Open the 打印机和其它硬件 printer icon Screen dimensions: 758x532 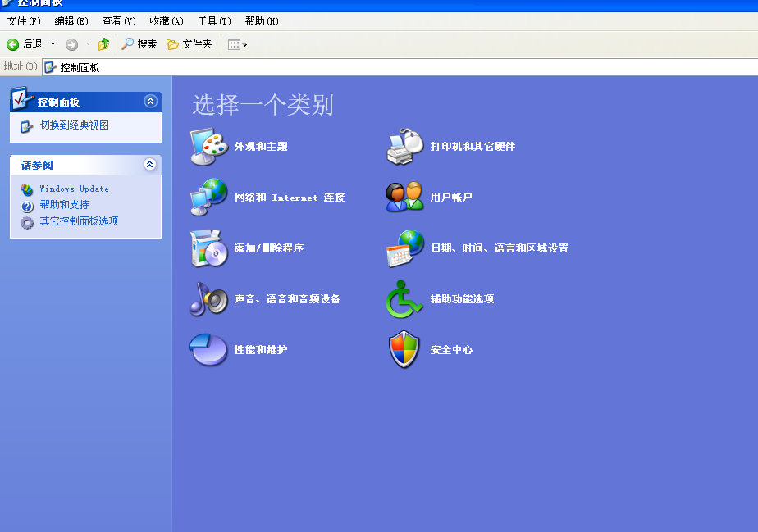click(404, 148)
